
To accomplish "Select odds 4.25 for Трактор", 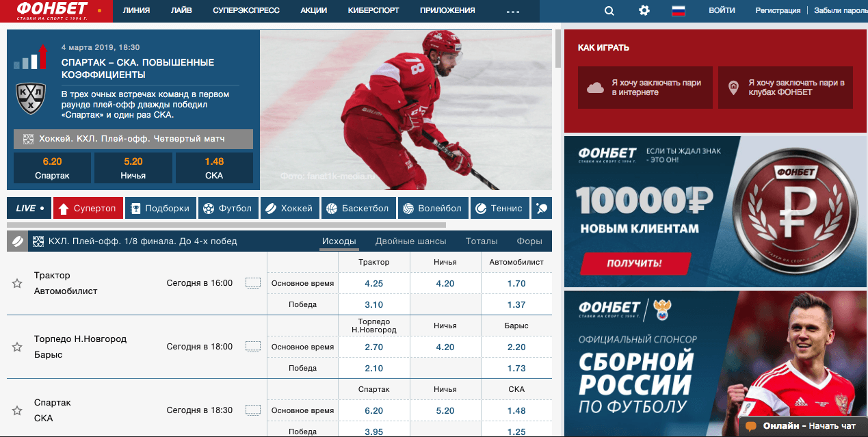I will [374, 283].
